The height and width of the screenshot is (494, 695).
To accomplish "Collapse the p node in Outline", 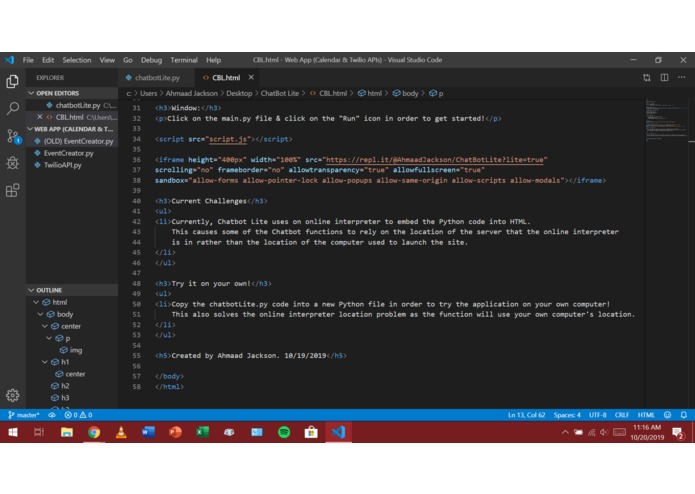I will 49,338.
